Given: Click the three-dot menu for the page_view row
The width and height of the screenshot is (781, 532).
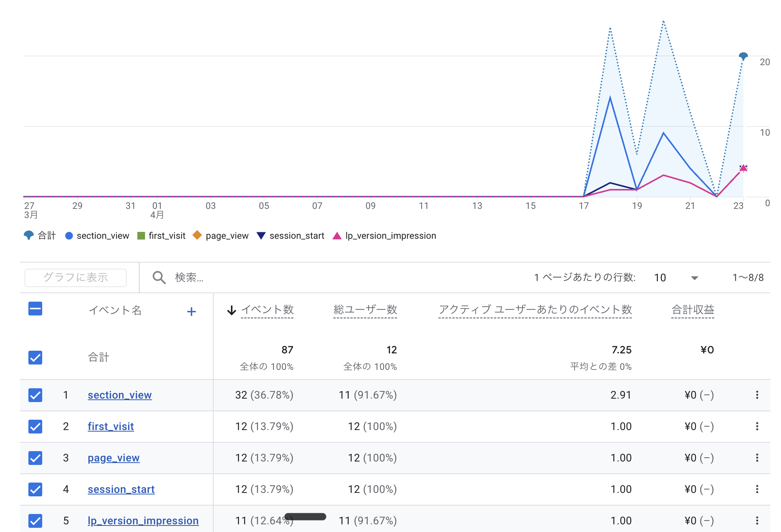Looking at the screenshot, I should 757,458.
